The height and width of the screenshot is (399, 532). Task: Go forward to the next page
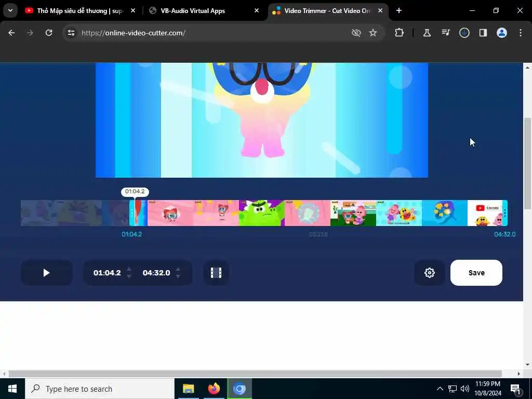point(30,33)
